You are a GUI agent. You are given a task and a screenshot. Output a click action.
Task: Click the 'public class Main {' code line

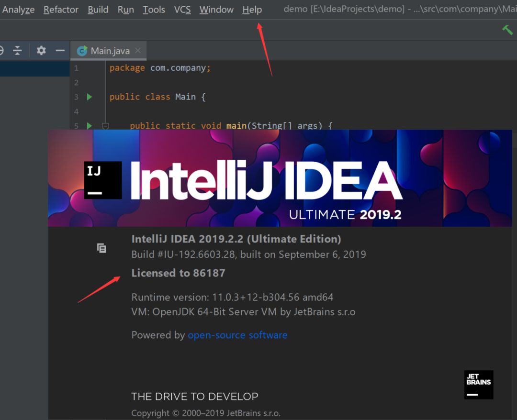(x=157, y=97)
